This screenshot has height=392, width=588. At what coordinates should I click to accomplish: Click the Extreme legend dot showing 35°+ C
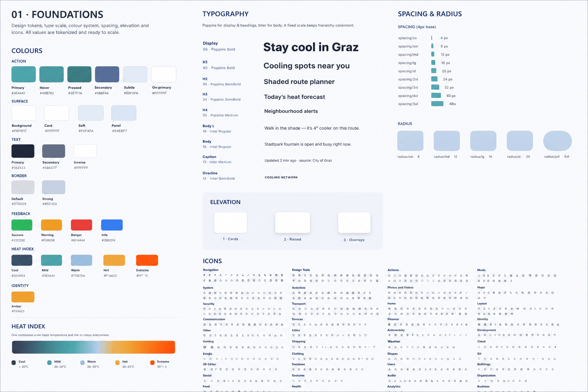152,363
